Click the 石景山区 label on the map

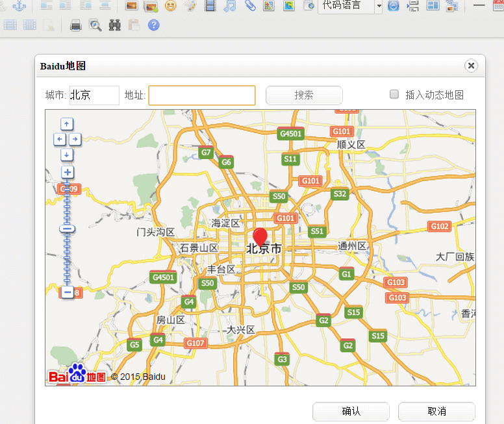(199, 248)
